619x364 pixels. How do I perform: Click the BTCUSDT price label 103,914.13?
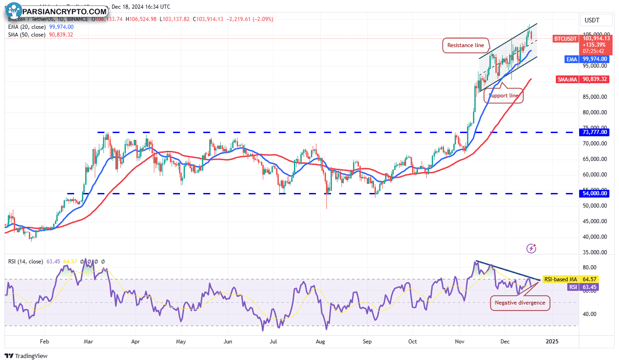pyautogui.click(x=595, y=38)
